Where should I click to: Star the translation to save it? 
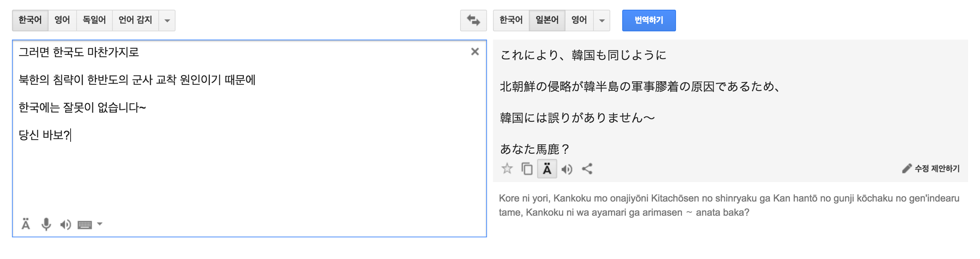507,168
